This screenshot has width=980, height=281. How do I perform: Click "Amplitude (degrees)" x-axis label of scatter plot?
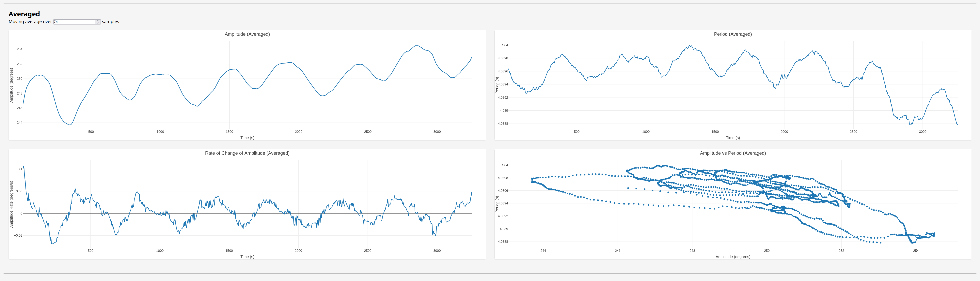coord(733,257)
